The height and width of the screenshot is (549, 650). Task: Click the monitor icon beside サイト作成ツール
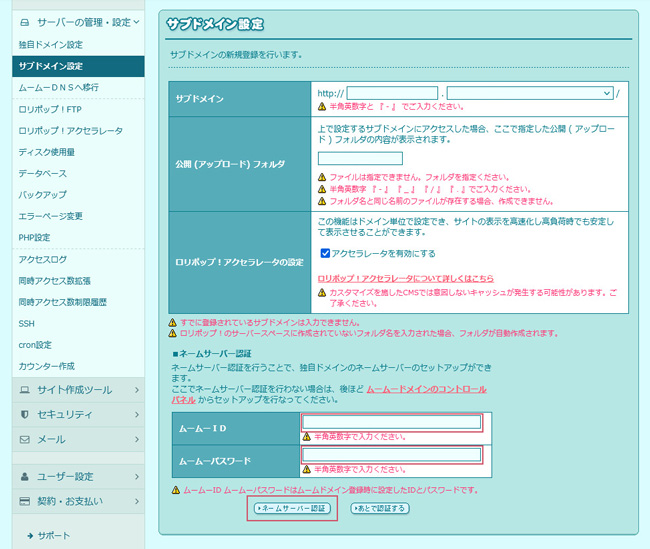point(25,389)
